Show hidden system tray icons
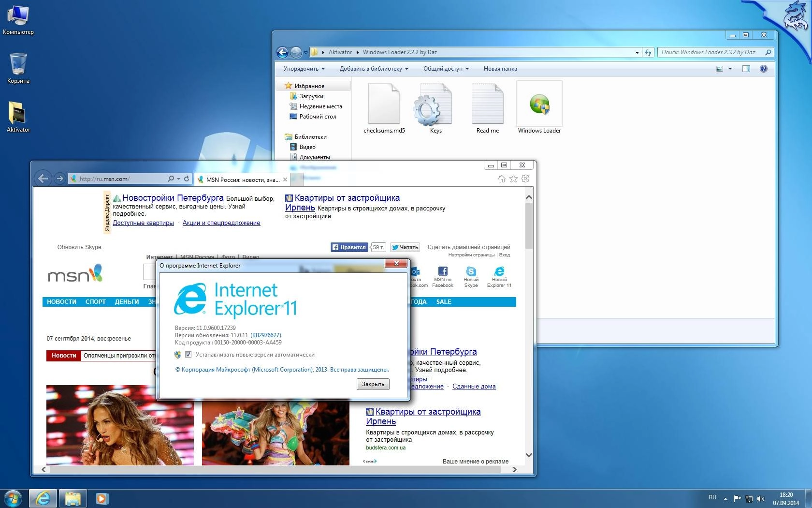 (725, 499)
